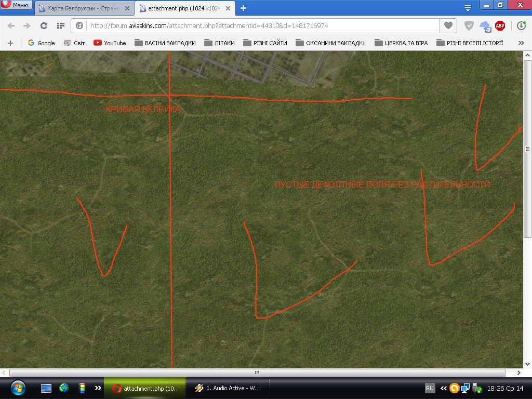
Task: Click the vertical scrollbar down arrow
Action: click(x=527, y=364)
